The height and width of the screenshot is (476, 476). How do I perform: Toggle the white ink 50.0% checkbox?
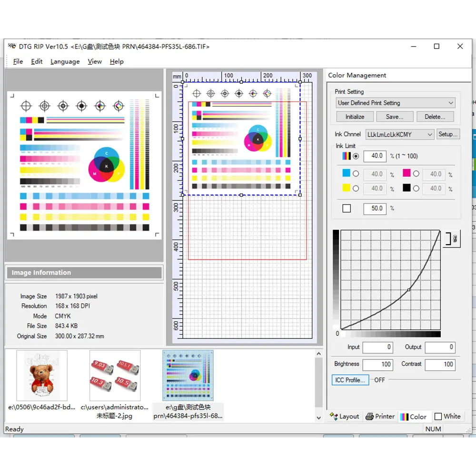coord(347,208)
